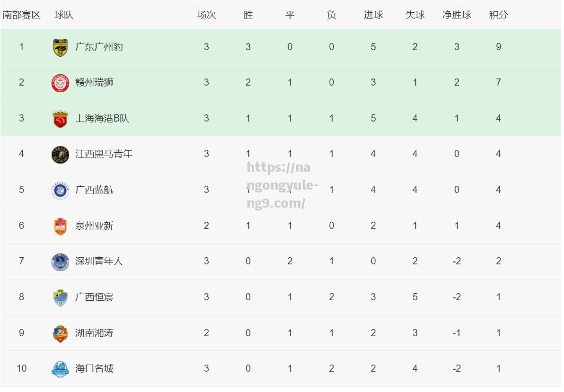Click the 泉州亚新 orange shield logo
Viewport: 564px width, 392px height.
pyautogui.click(x=61, y=226)
